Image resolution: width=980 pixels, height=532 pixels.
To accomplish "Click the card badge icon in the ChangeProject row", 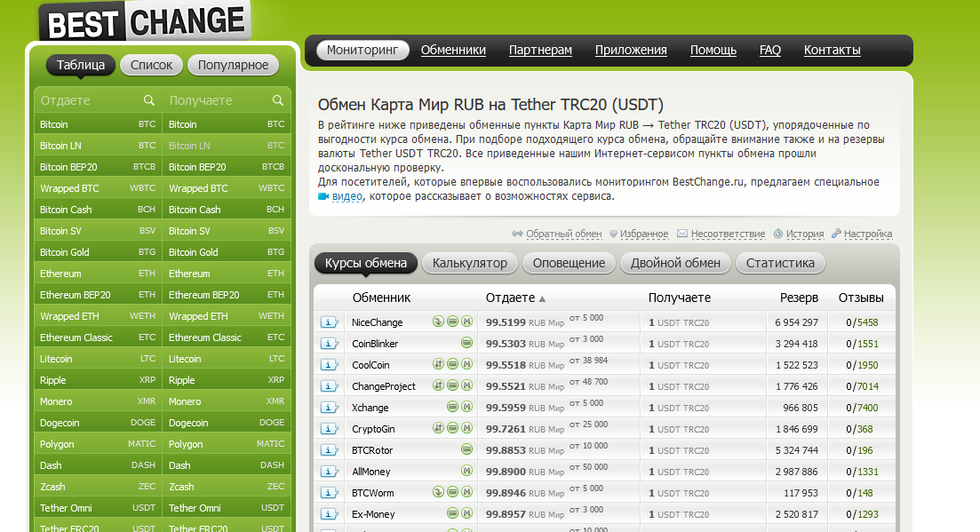I will coord(453,385).
